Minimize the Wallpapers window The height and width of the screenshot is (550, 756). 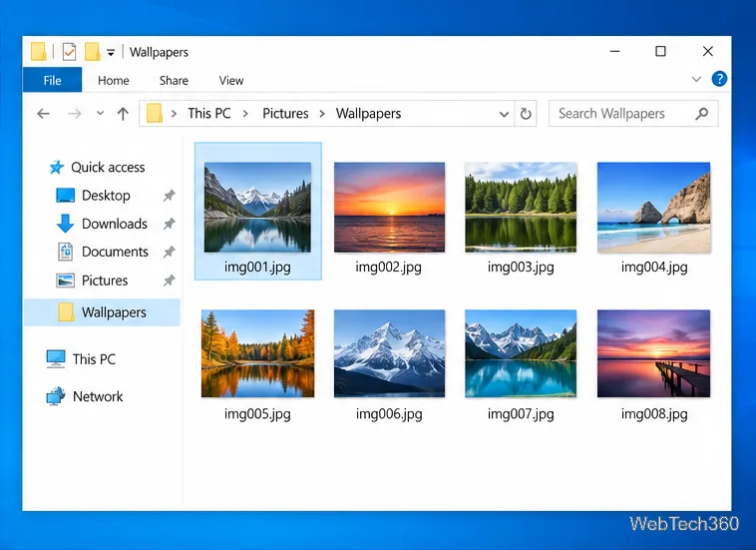[x=614, y=51]
